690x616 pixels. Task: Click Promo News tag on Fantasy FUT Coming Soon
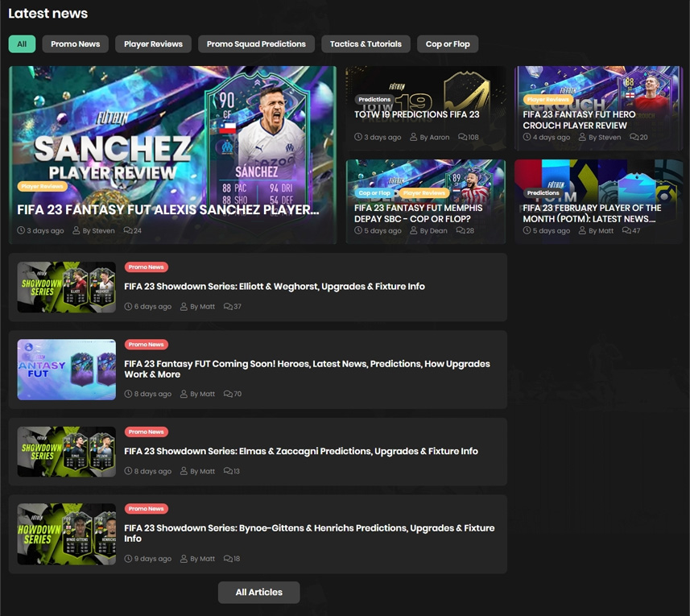(146, 345)
